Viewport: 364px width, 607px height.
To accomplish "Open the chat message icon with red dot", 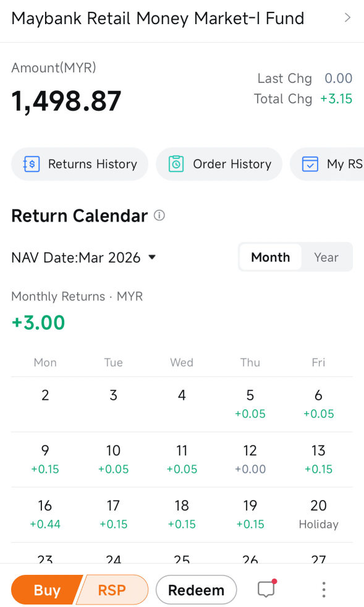I will [266, 589].
